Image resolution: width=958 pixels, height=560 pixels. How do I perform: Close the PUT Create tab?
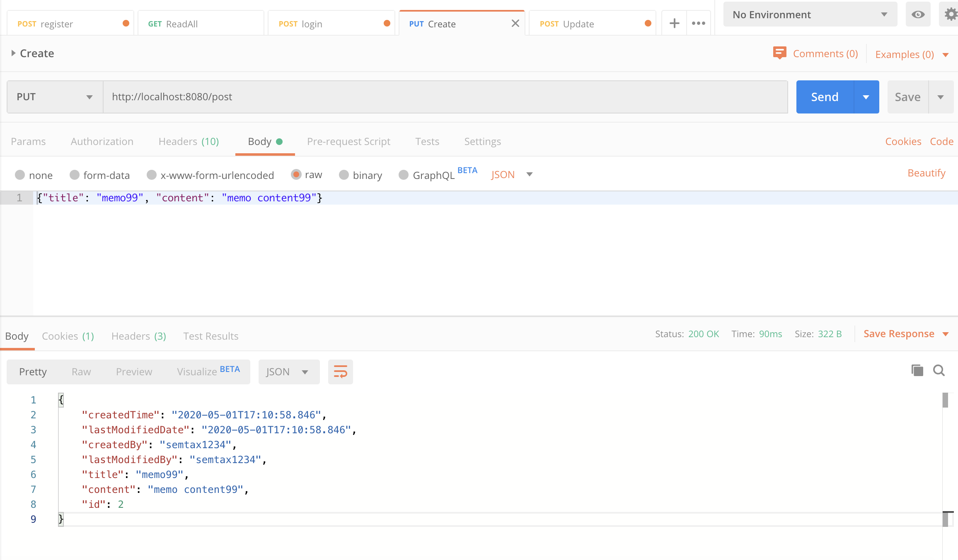click(x=515, y=24)
